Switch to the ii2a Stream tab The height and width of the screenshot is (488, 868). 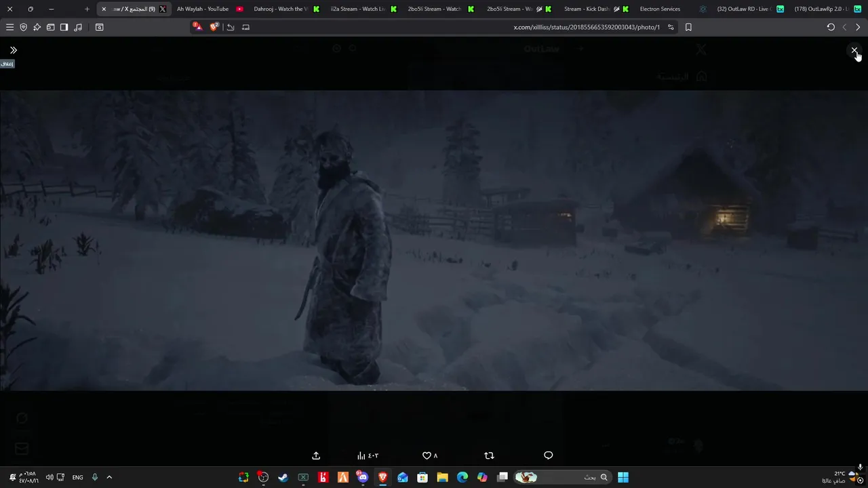click(x=363, y=9)
